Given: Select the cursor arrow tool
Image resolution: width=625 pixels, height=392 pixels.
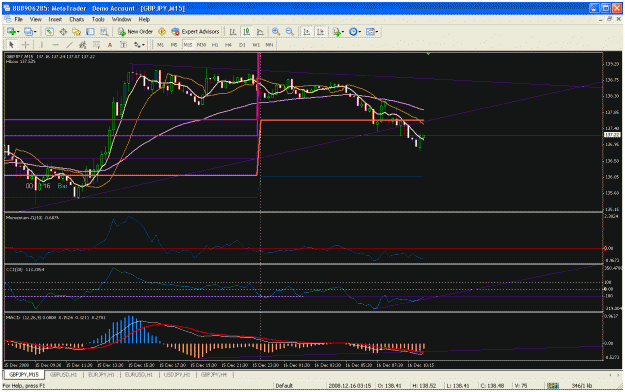Looking at the screenshot, I should point(11,45).
